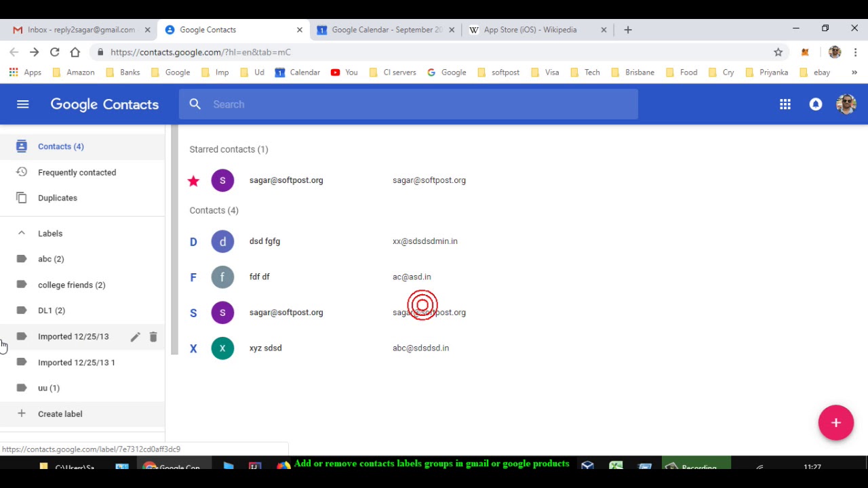Open avatar of fdf df contact
The width and height of the screenshot is (868, 488).
point(222,277)
